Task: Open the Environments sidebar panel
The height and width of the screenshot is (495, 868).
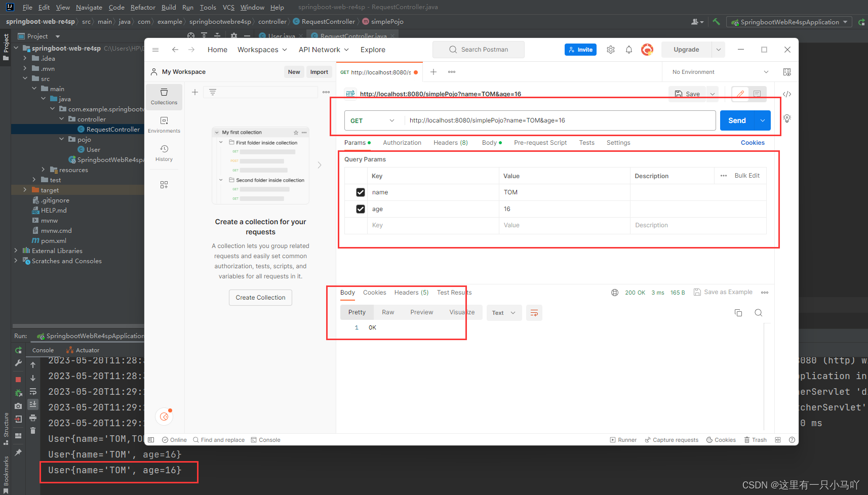Action: pyautogui.click(x=164, y=125)
